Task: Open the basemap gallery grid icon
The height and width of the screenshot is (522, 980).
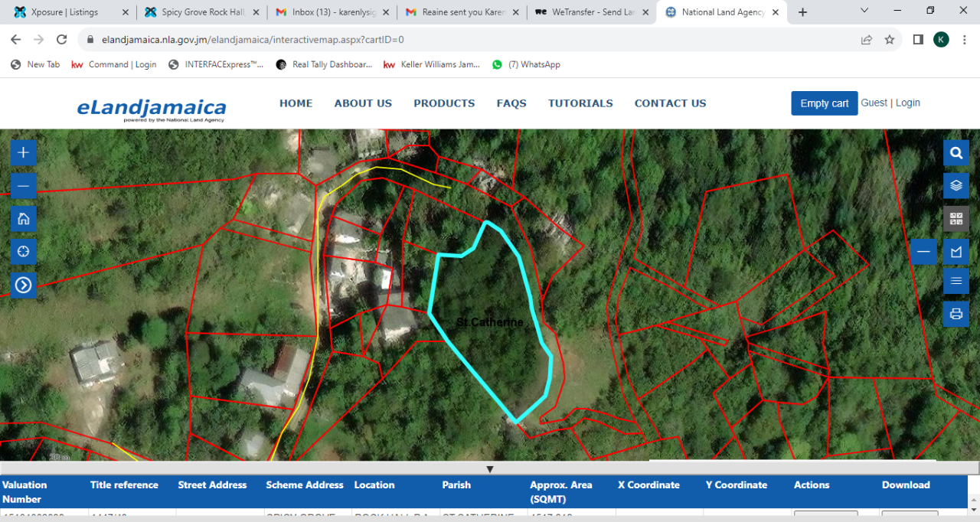Action: point(955,219)
